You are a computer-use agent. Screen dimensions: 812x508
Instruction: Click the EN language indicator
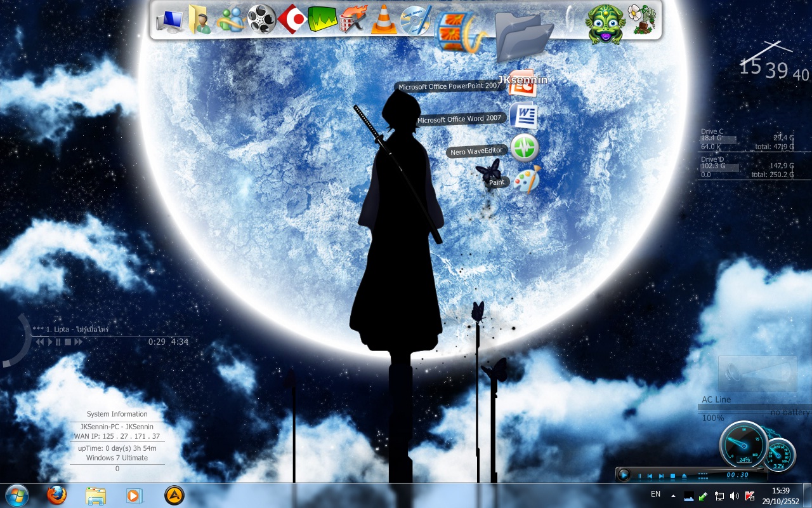[655, 494]
